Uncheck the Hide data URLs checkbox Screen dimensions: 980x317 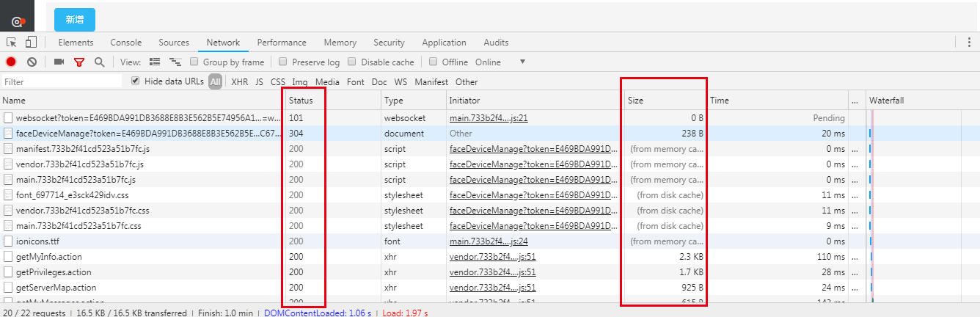pyautogui.click(x=135, y=81)
